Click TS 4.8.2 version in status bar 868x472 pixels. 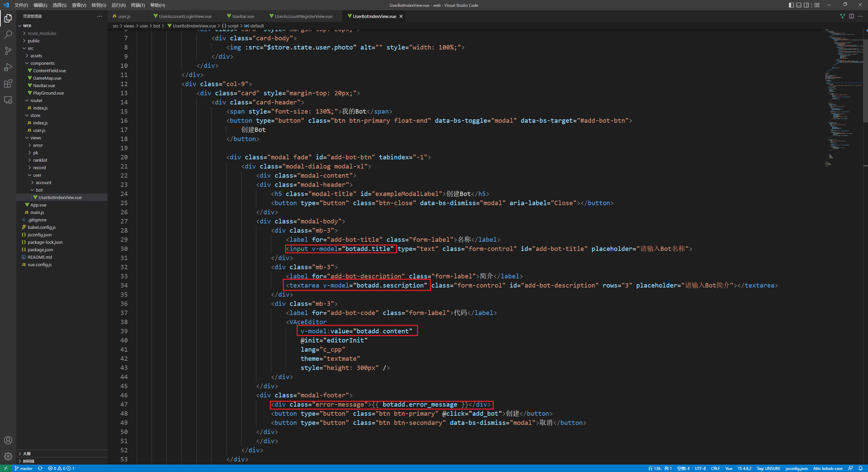click(x=744, y=468)
